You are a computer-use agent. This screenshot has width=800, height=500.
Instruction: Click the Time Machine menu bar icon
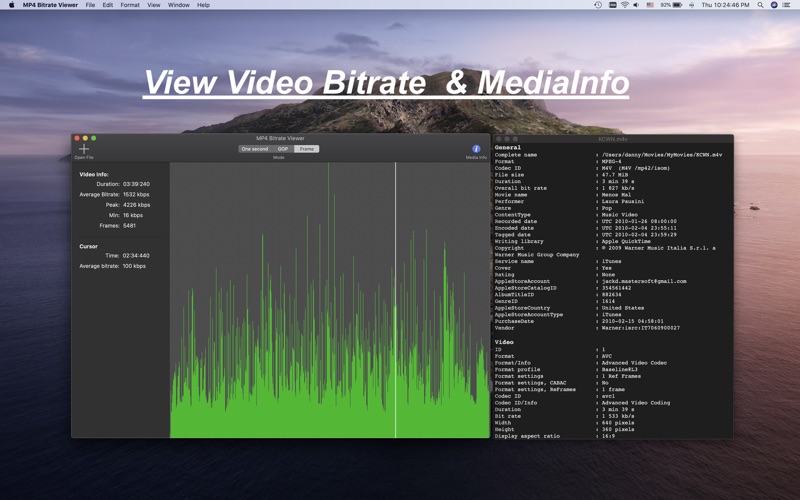[598, 5]
